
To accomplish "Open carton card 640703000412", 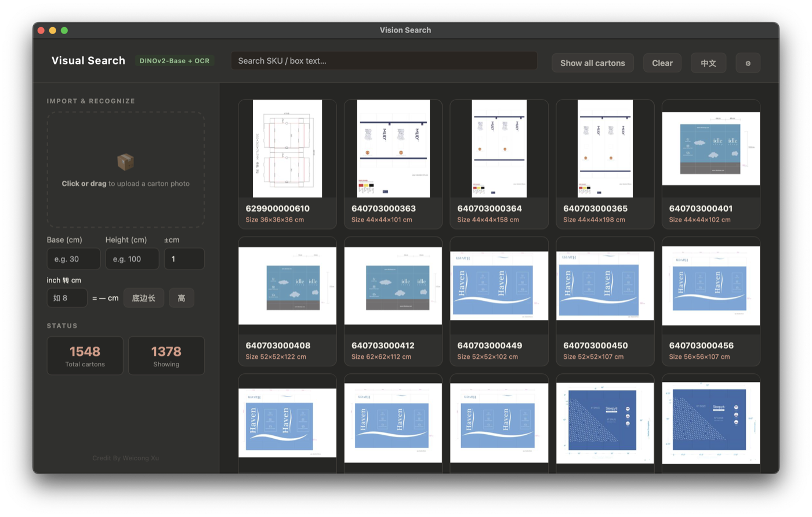I will pyautogui.click(x=393, y=301).
